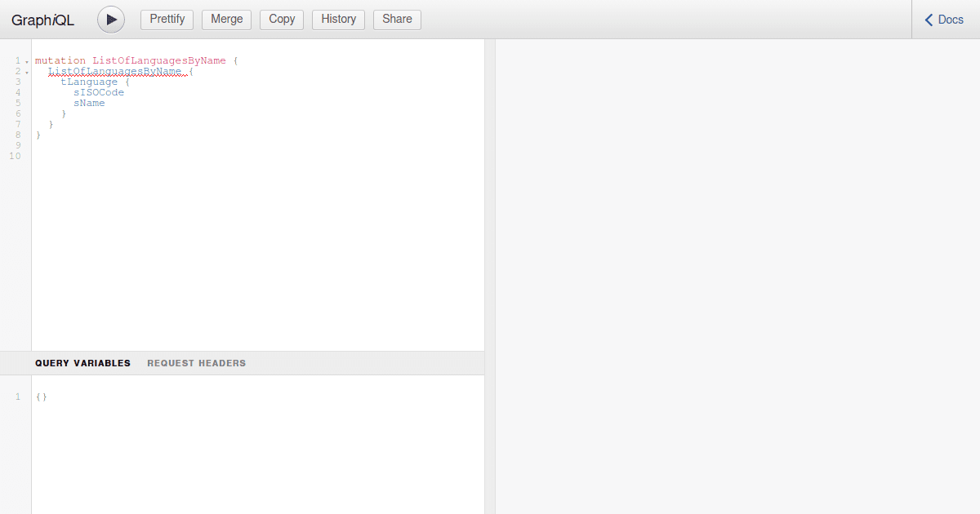Switch to Query Variables tab
980x514 pixels.
coord(82,363)
